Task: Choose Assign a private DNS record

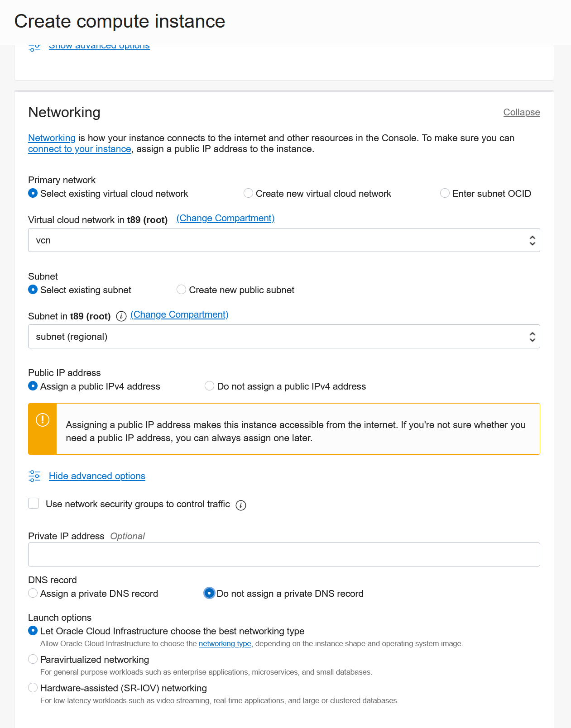Action: coord(33,593)
